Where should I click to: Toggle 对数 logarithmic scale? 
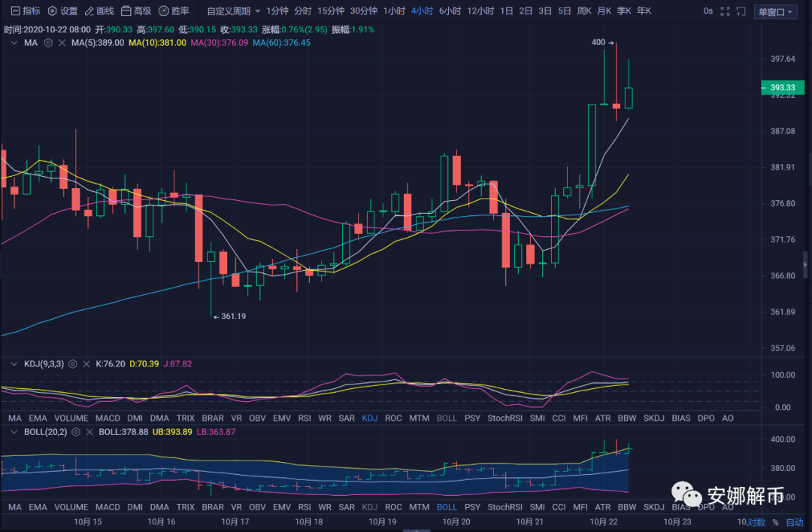click(756, 521)
